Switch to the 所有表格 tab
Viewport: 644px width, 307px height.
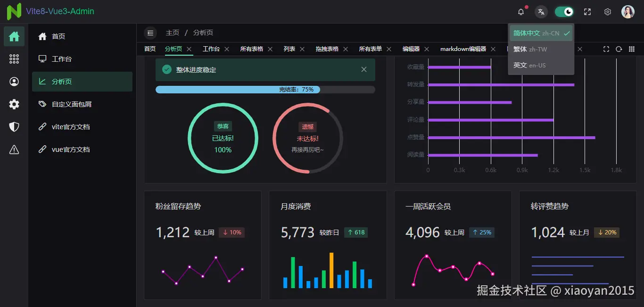(252, 49)
